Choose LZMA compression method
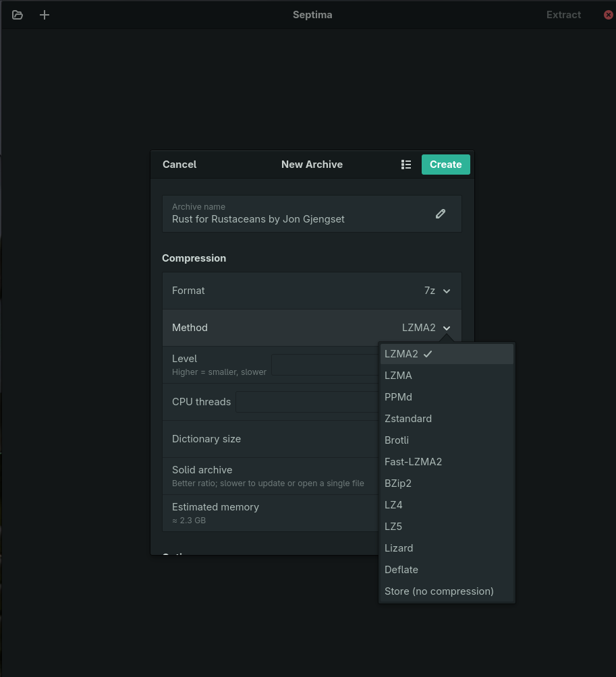The image size is (616, 677). click(447, 376)
